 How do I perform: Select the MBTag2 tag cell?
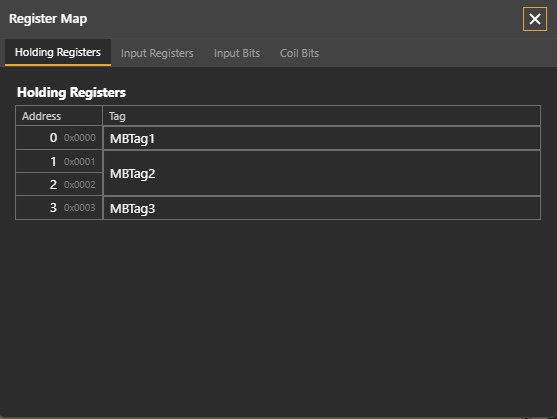click(x=321, y=173)
